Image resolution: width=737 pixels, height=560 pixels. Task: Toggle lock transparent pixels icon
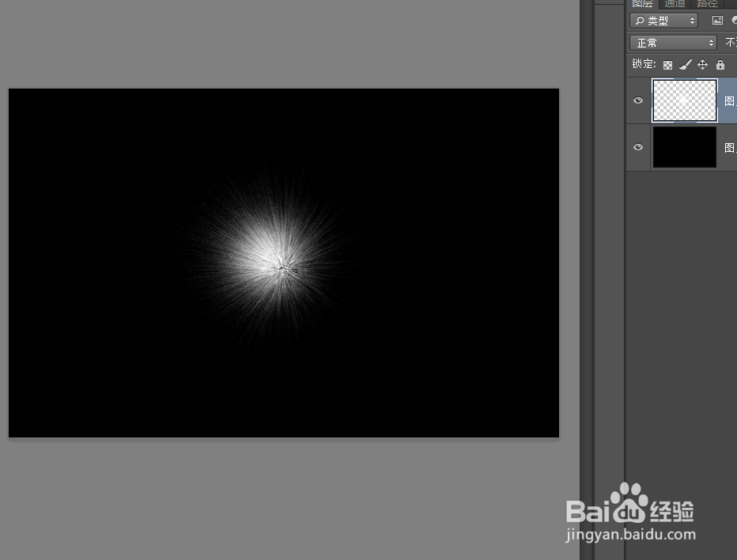667,65
